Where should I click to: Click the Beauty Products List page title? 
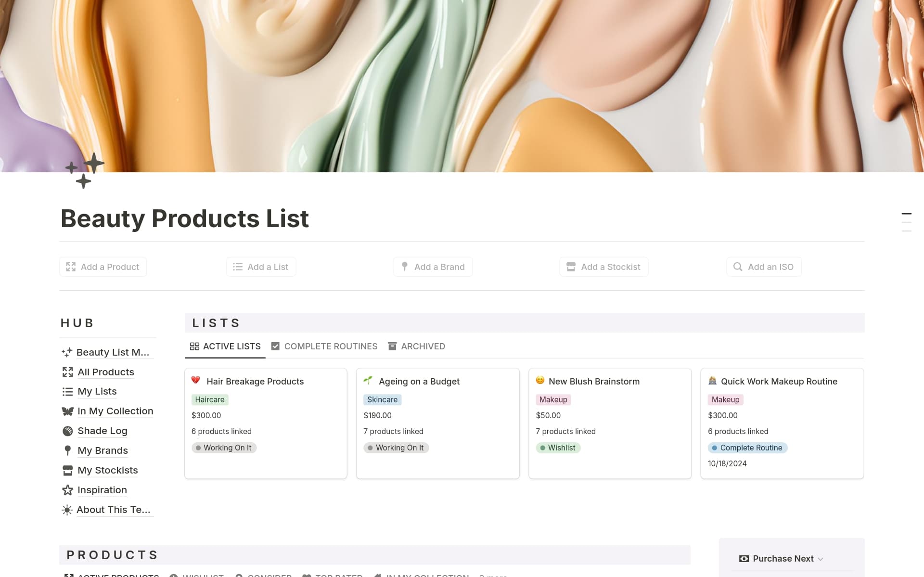tap(185, 218)
